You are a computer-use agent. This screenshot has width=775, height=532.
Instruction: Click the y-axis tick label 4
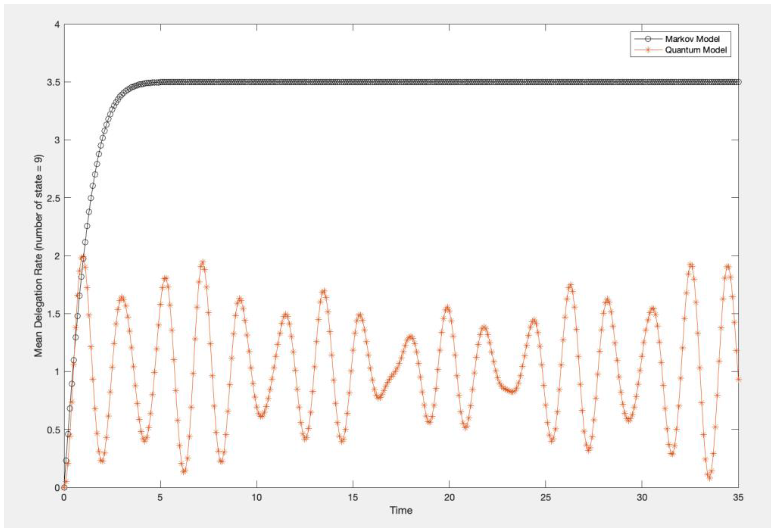click(x=57, y=25)
